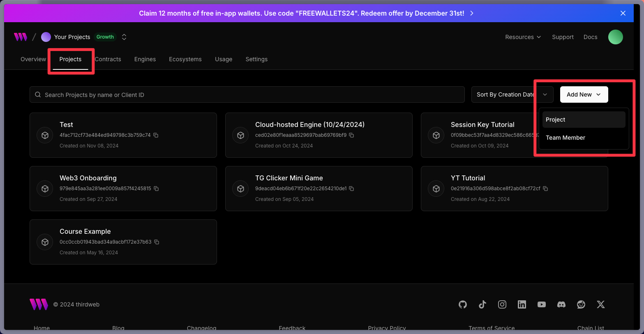
Task: Click the purple team avatar circle
Action: (46, 37)
